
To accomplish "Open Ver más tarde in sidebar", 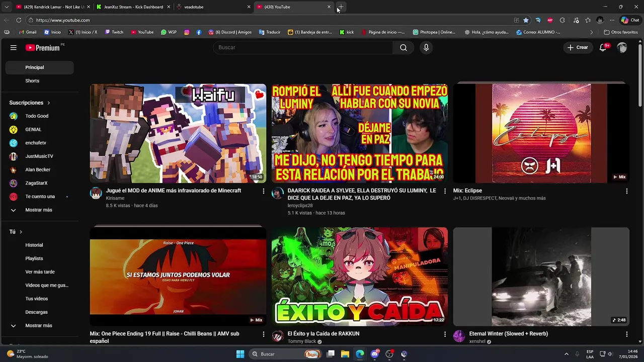I will pyautogui.click(x=39, y=272).
